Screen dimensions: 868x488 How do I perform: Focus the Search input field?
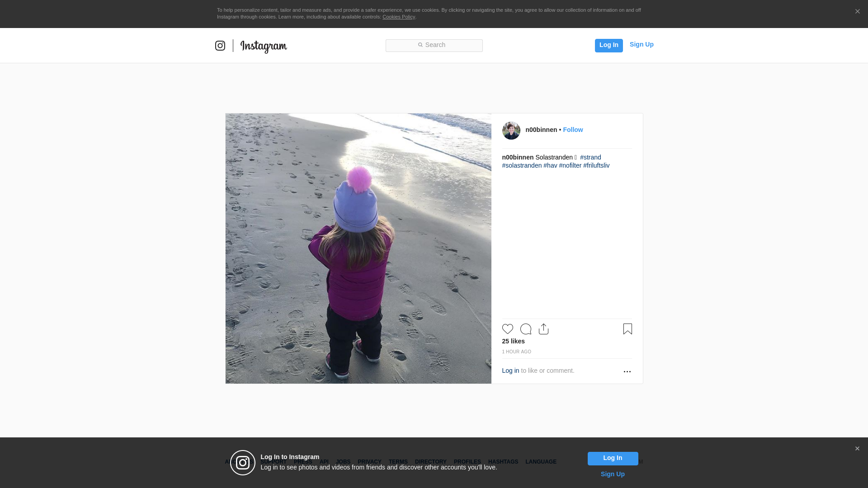pos(434,45)
